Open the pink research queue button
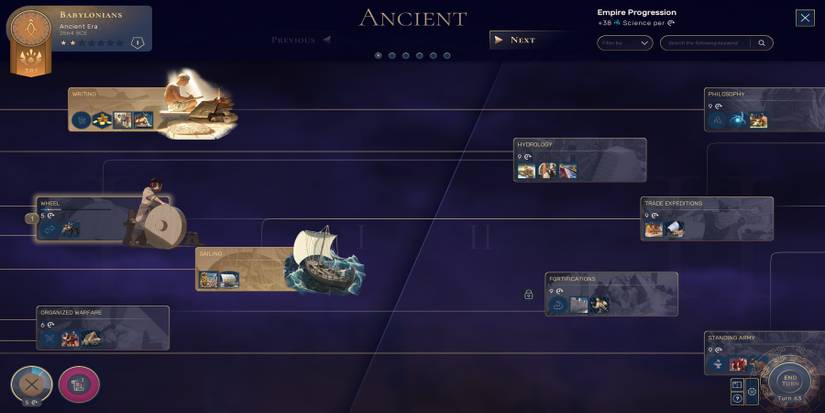Screen dimensions: 825x413 (x=79, y=385)
